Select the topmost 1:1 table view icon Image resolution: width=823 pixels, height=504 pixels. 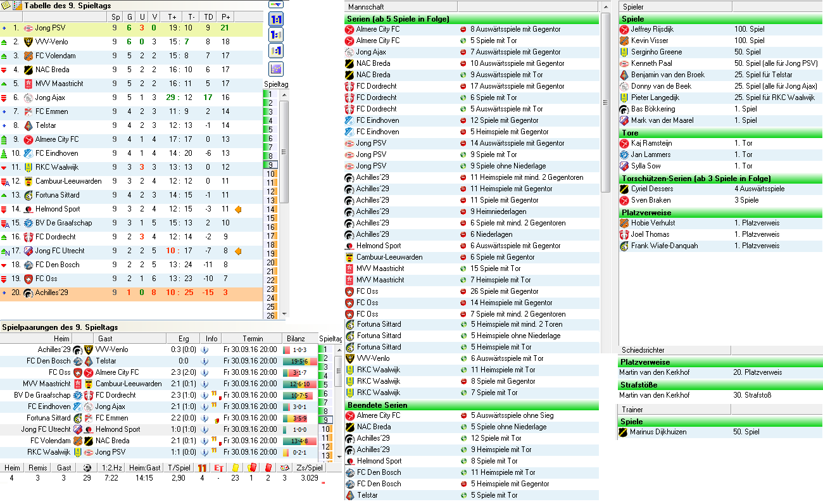(x=276, y=19)
